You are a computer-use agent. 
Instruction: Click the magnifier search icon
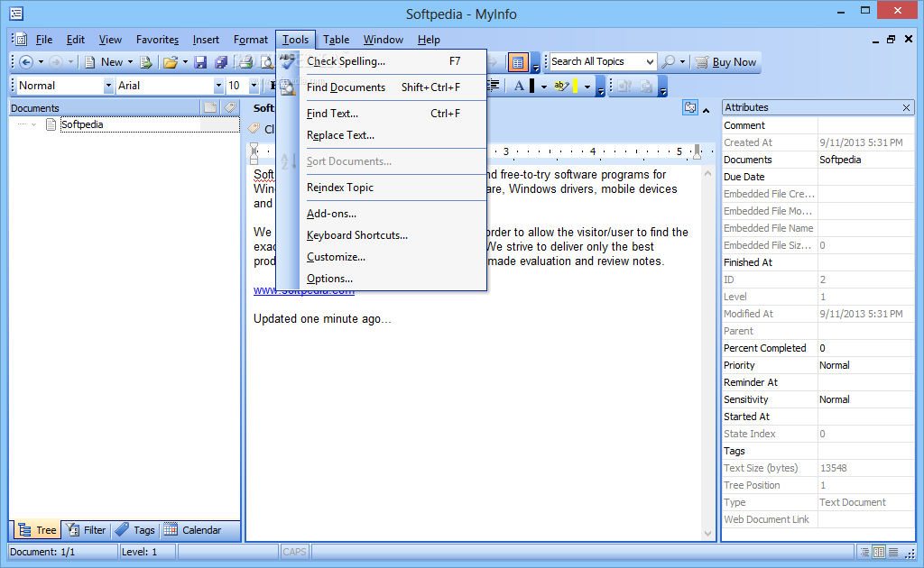(x=669, y=62)
